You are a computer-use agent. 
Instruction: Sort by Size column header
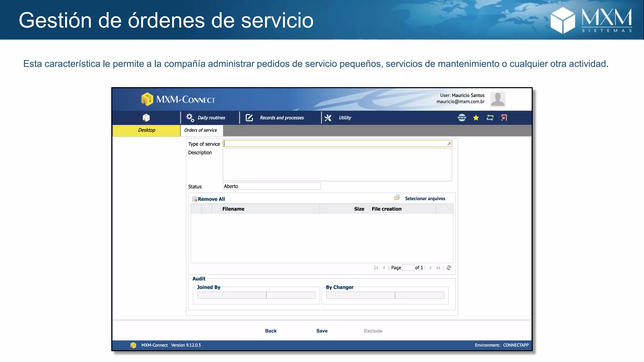345,209
